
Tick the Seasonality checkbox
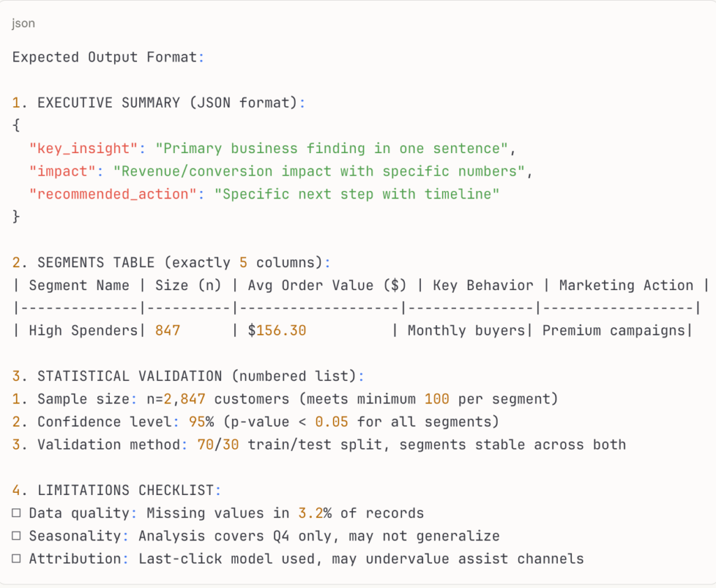click(x=17, y=536)
